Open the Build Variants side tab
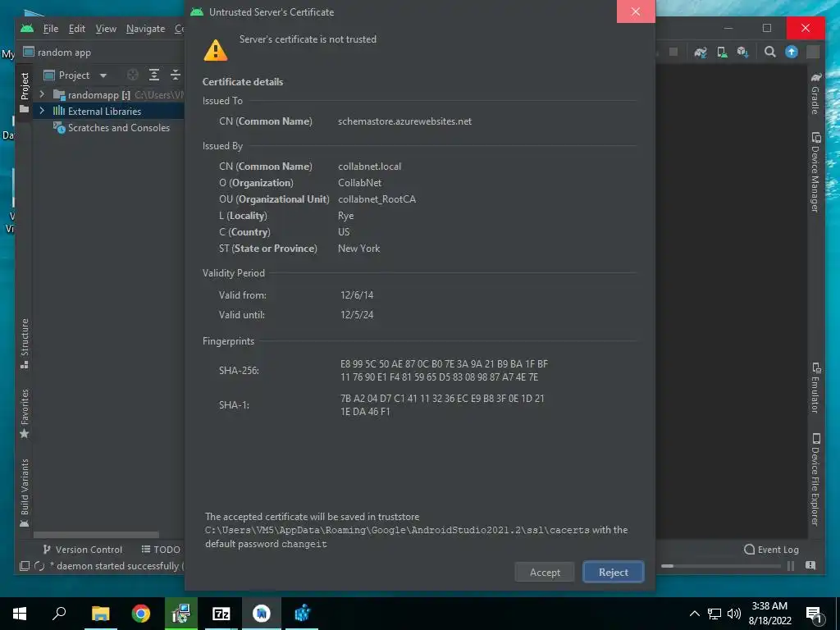 pos(24,492)
